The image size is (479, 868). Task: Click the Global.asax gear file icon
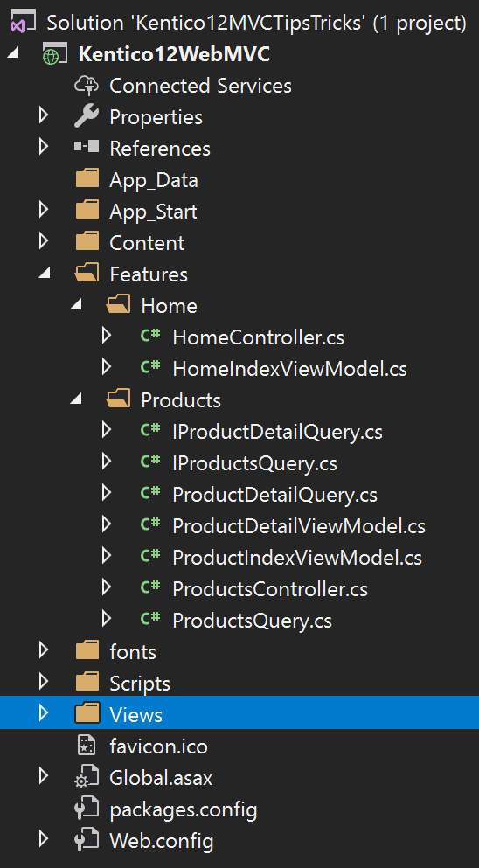[x=87, y=778]
